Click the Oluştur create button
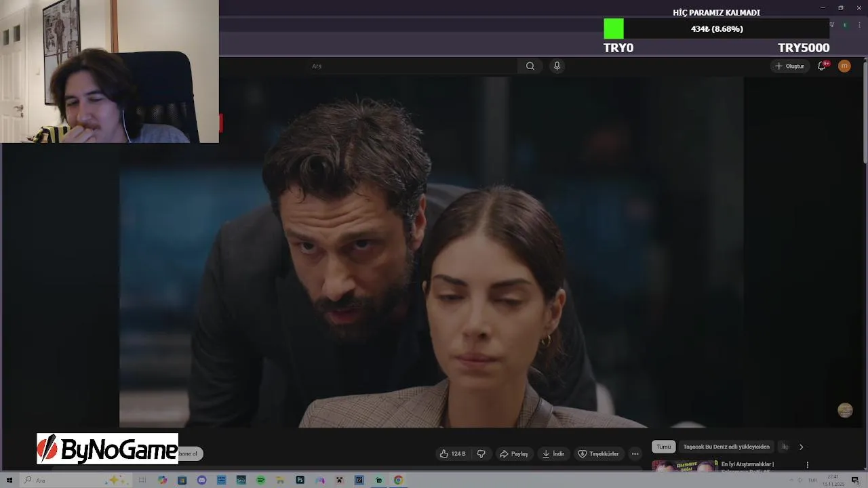Viewport: 868px width, 488px height. click(x=789, y=66)
